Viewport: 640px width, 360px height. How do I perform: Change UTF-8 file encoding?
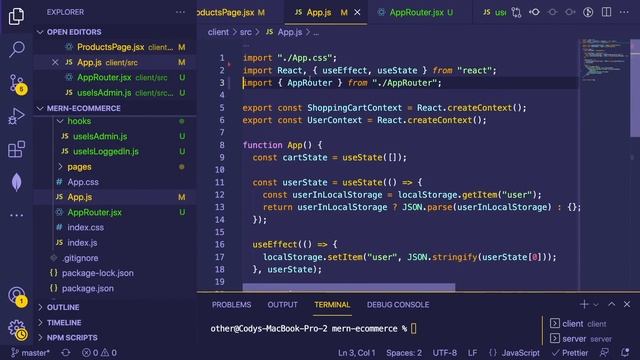tap(444, 353)
